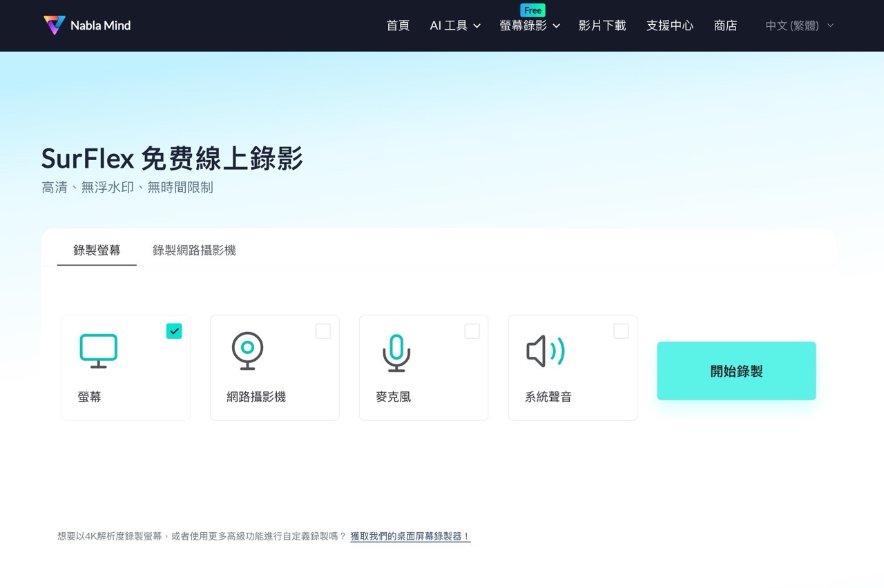The width and height of the screenshot is (884, 588).
Task: Enable the 網路攝影機 checkbox
Action: (323, 331)
